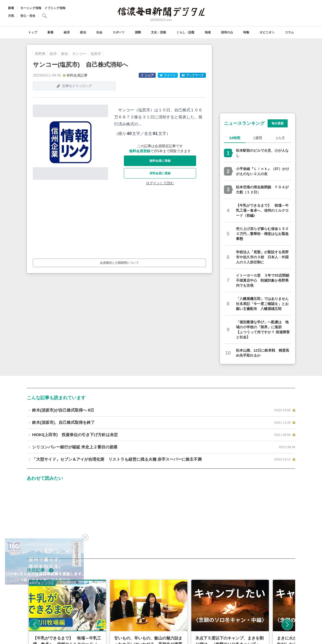Click the 信濃毎日新聞デジタル logo
The image size is (322, 644).
pos(161,12)
